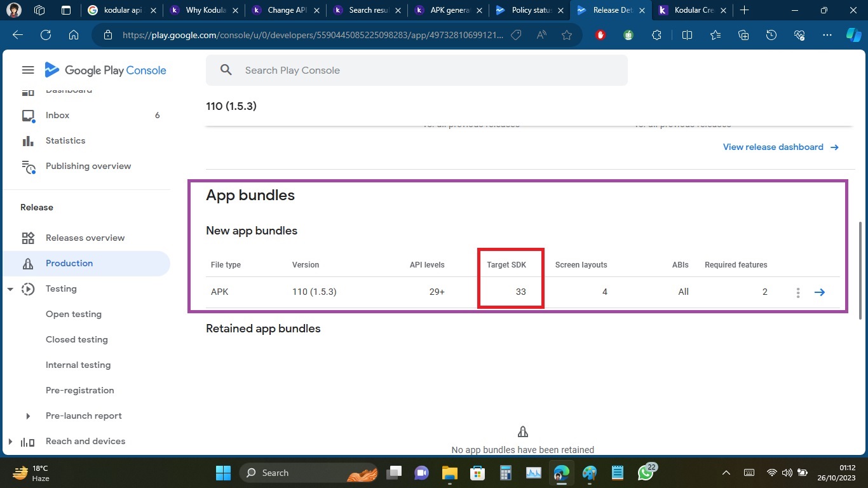Open more options for APK 110 (1.5.3)
Viewport: 868px width, 488px height.
tap(798, 292)
